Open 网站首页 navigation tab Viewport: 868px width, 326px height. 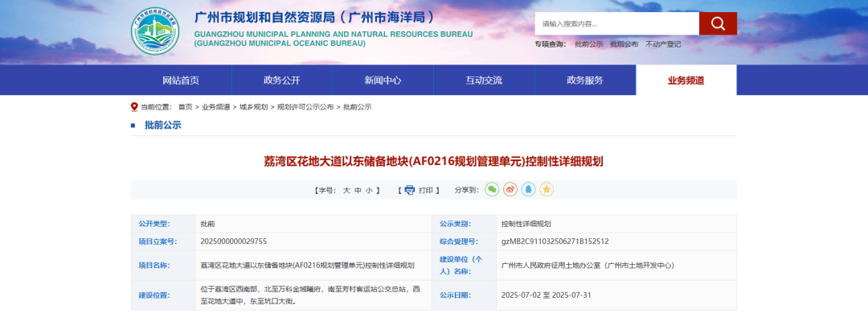(181, 80)
